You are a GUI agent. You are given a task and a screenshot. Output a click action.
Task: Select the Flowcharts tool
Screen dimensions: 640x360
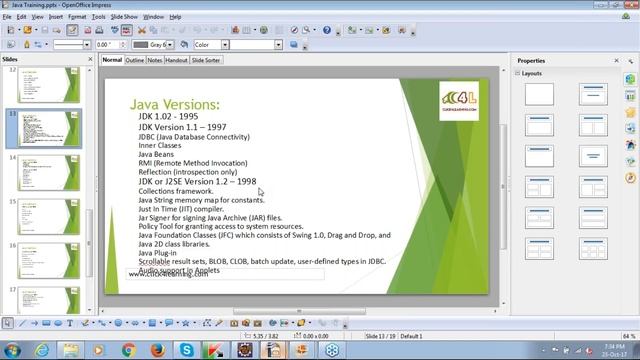[x=152, y=323]
